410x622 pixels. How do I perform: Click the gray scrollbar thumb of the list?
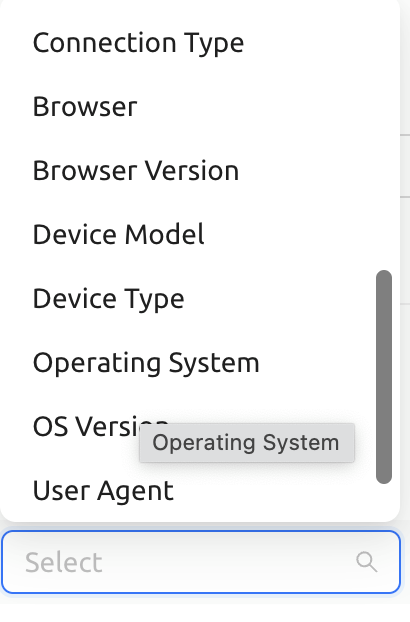[384, 377]
